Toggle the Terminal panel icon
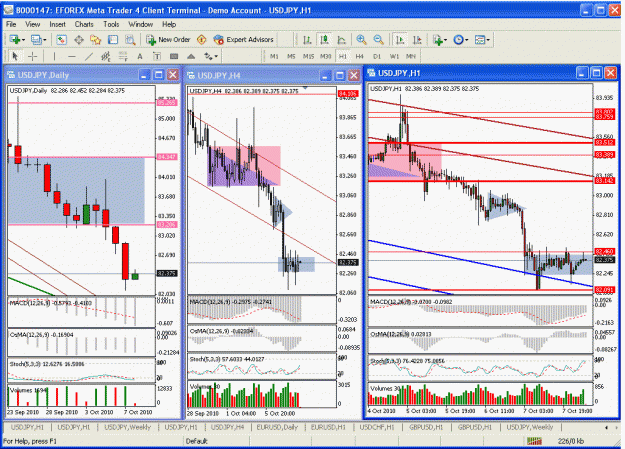625x449 pixels. click(x=113, y=39)
